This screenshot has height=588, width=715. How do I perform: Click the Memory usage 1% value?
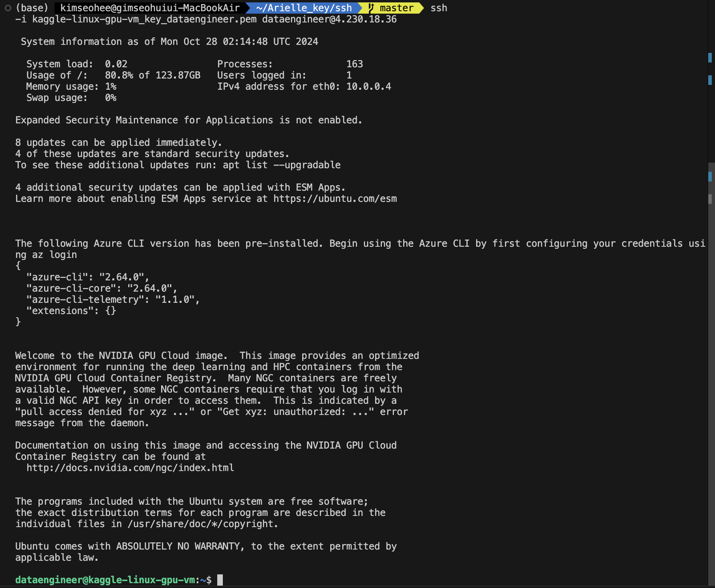(x=111, y=87)
